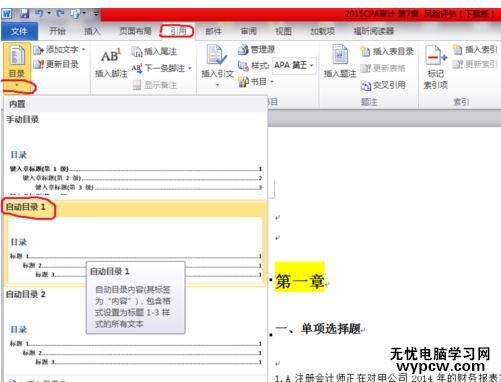Image resolution: width=501 pixels, height=382 pixels.
Task: Select the 自动目录 1 gallery entry
Action: pos(135,243)
